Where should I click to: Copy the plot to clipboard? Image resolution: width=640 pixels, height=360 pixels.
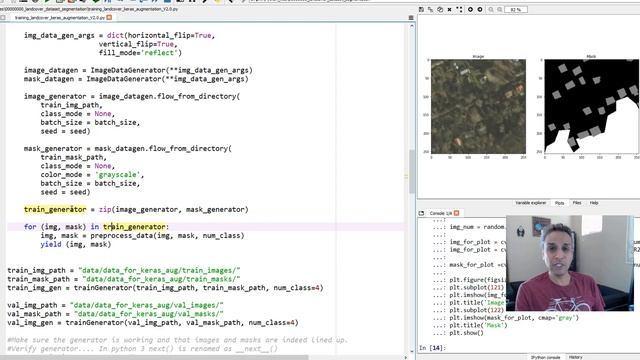click(440, 9)
